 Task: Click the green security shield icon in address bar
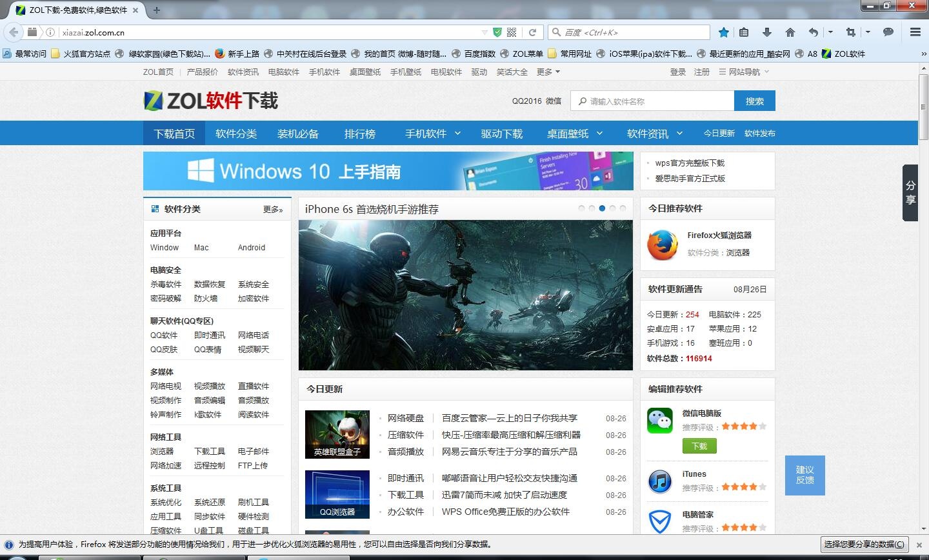point(497,32)
